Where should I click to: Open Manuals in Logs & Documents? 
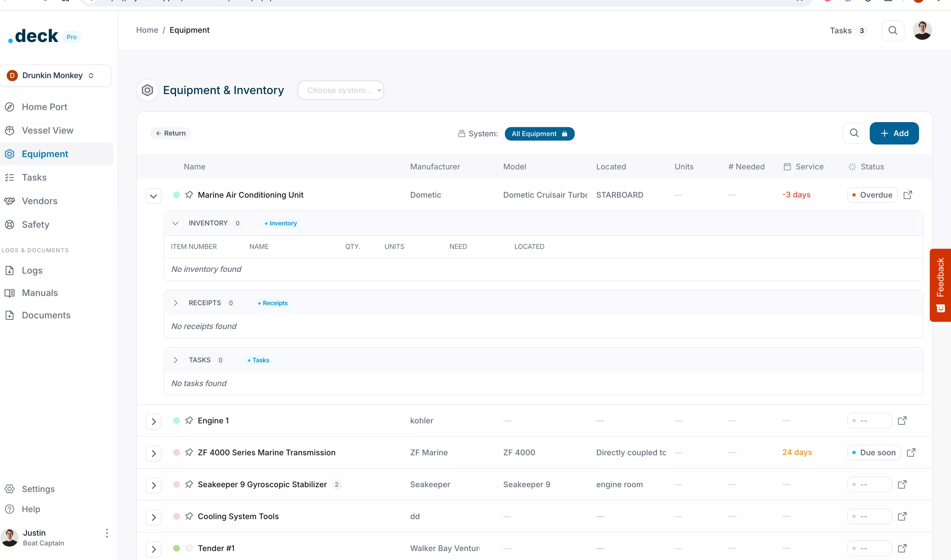40,293
